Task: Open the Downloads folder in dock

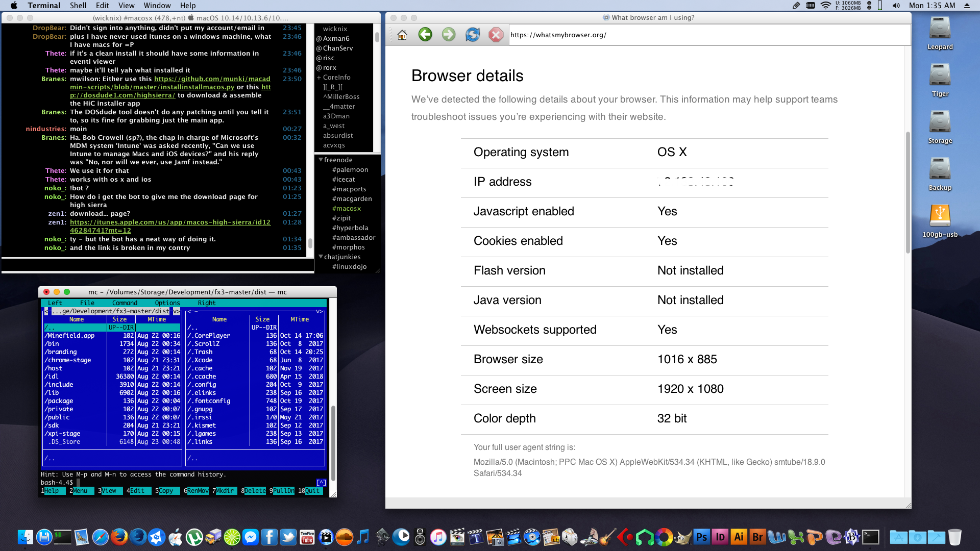Action: [917, 537]
